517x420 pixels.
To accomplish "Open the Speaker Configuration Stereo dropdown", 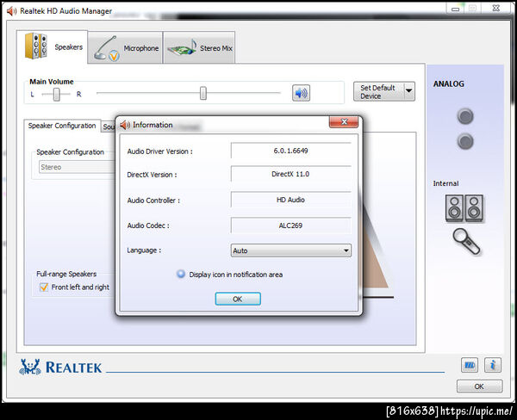I will pyautogui.click(x=77, y=167).
